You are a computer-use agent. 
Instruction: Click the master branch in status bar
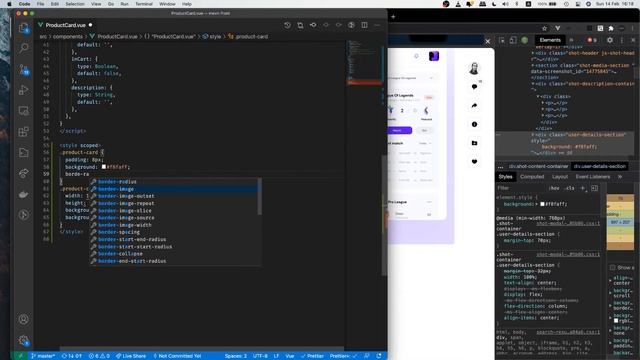(x=43, y=356)
